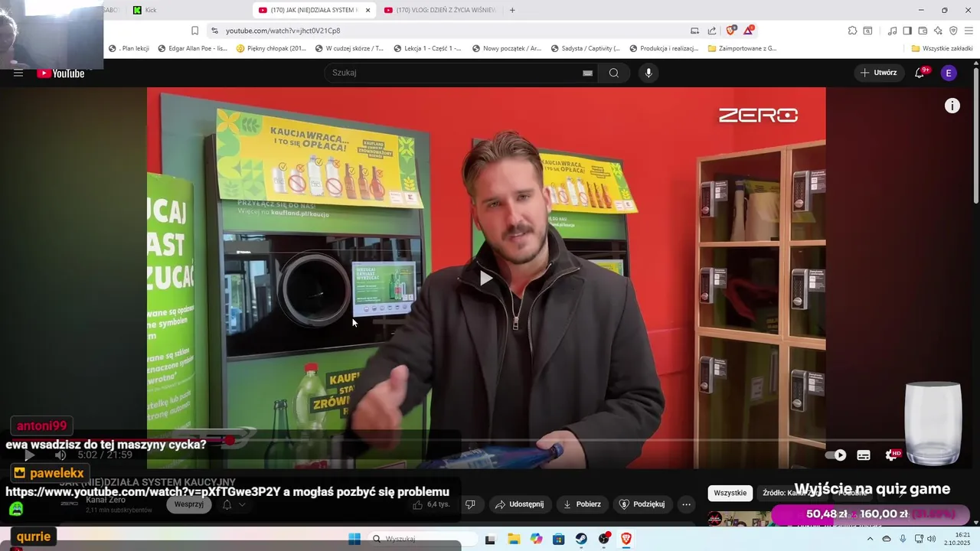Open the on-screen keyboard in YouTube search
This screenshot has width=980, height=551.
[x=587, y=73]
